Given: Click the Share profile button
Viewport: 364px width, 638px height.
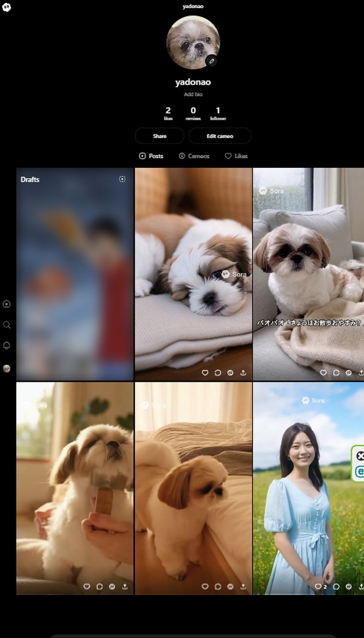Looking at the screenshot, I should (x=159, y=136).
